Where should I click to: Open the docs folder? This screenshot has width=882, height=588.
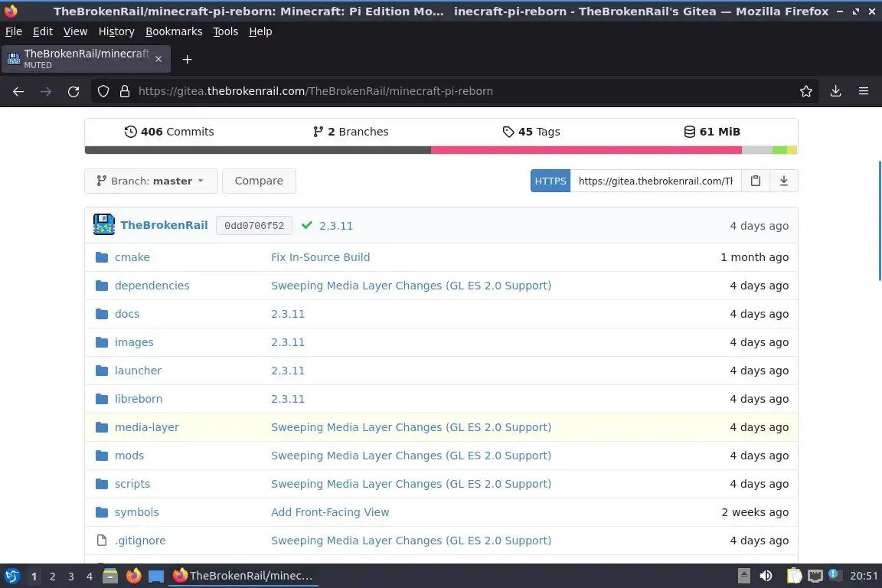point(126,314)
